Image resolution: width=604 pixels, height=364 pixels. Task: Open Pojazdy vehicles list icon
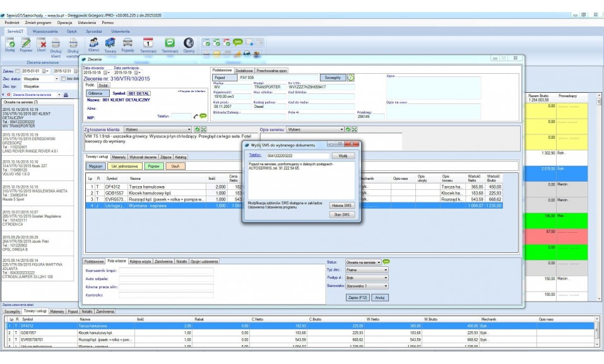coord(128,43)
